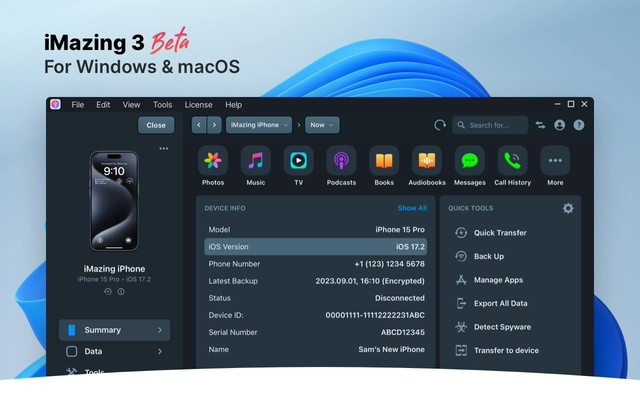
Task: Click Show All in Device Info
Action: pos(412,208)
